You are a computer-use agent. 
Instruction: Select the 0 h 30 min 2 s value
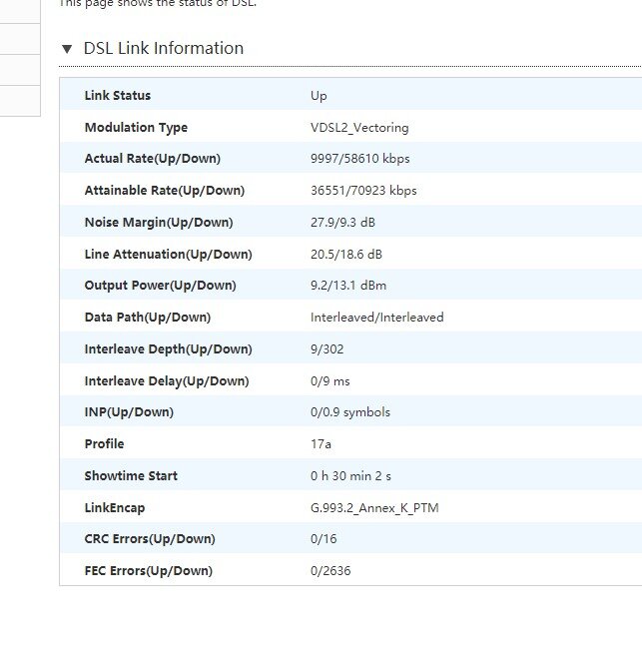[x=350, y=476]
